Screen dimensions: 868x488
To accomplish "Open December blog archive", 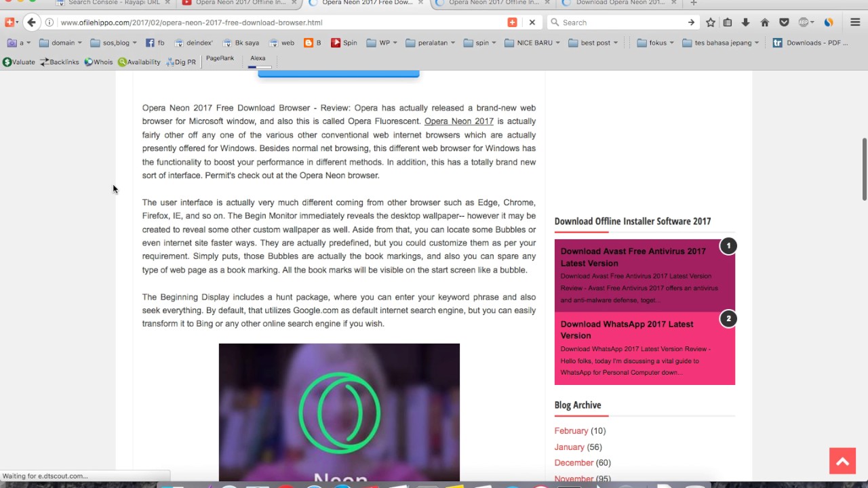I will pos(574,463).
